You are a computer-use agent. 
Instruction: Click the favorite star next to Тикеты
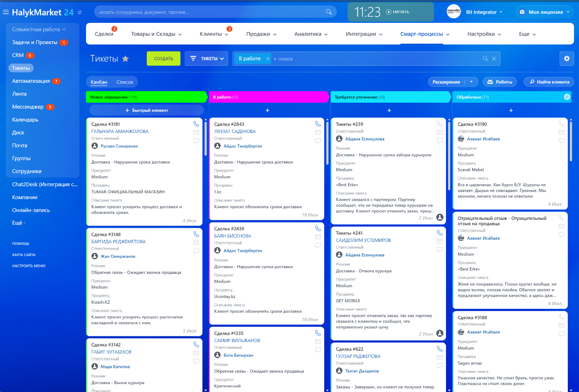tap(125, 59)
